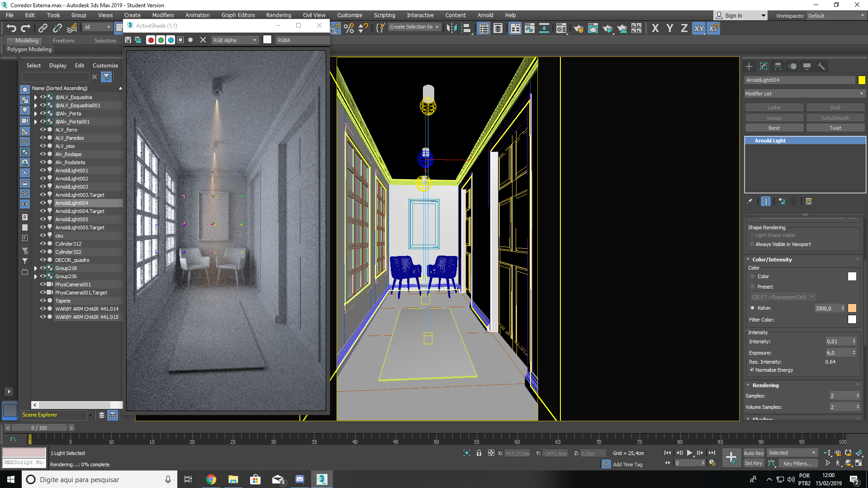Open the RGB Alpha channel dropdown
Screen dimensions: 868x488
[235, 40]
